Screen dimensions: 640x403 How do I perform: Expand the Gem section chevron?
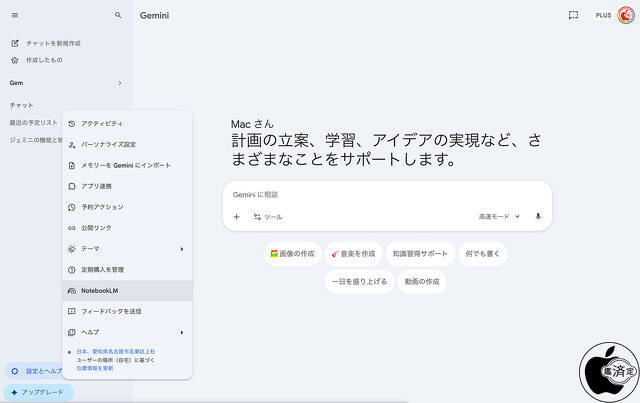pyautogui.click(x=119, y=83)
